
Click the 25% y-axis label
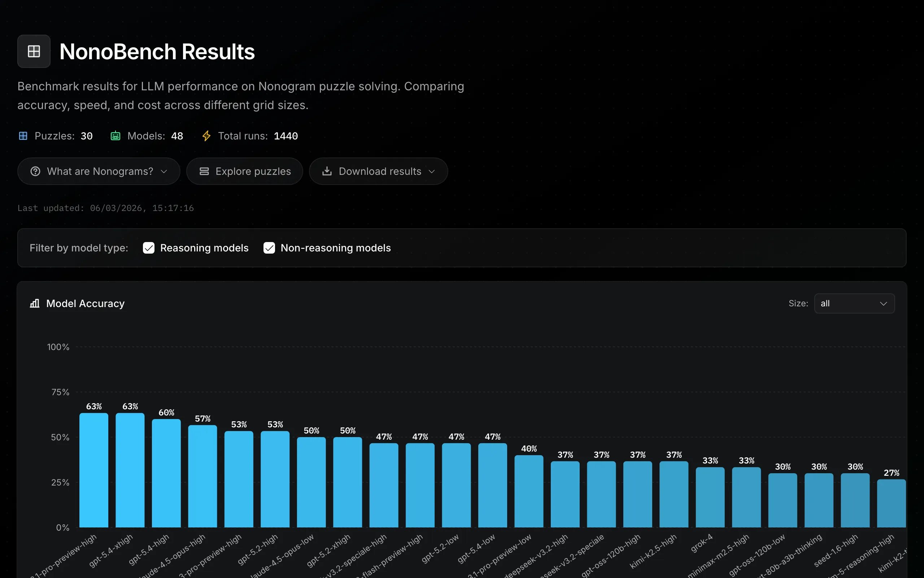pos(60,482)
